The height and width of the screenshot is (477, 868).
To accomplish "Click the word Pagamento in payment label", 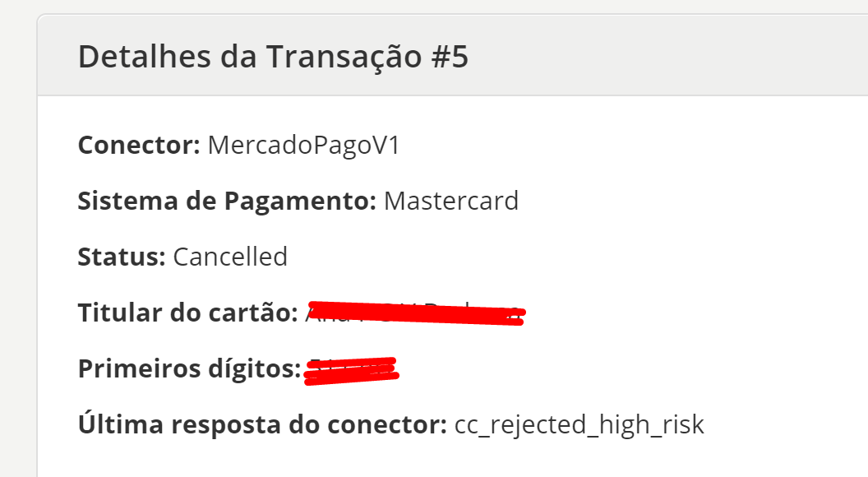I will tap(300, 202).
